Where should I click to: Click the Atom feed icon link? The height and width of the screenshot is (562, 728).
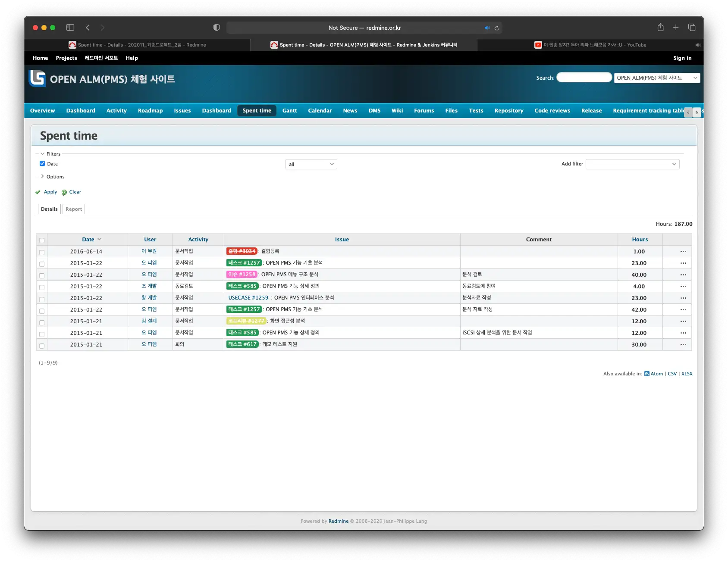(654, 374)
